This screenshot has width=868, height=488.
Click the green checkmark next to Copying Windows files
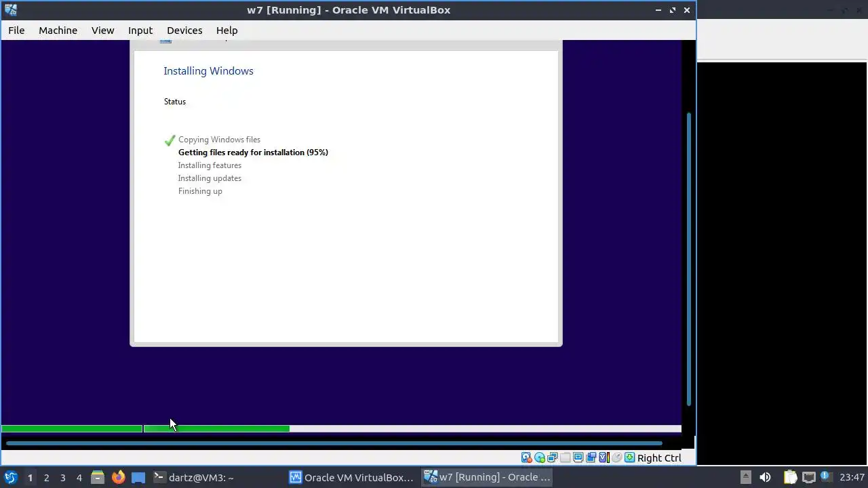tap(170, 140)
